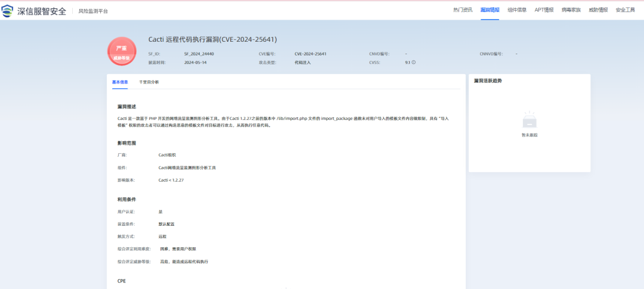Click the 用户认证 value 是

(160, 212)
